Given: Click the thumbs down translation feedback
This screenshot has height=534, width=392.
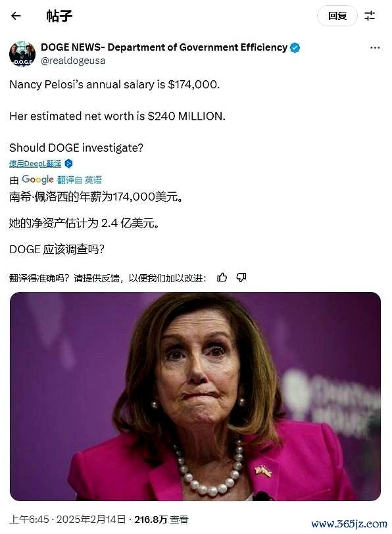Looking at the screenshot, I should (241, 278).
